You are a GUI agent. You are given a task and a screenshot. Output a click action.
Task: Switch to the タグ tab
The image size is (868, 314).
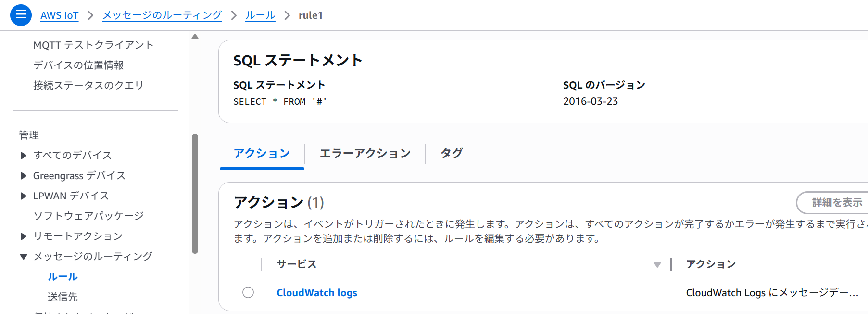tap(451, 154)
